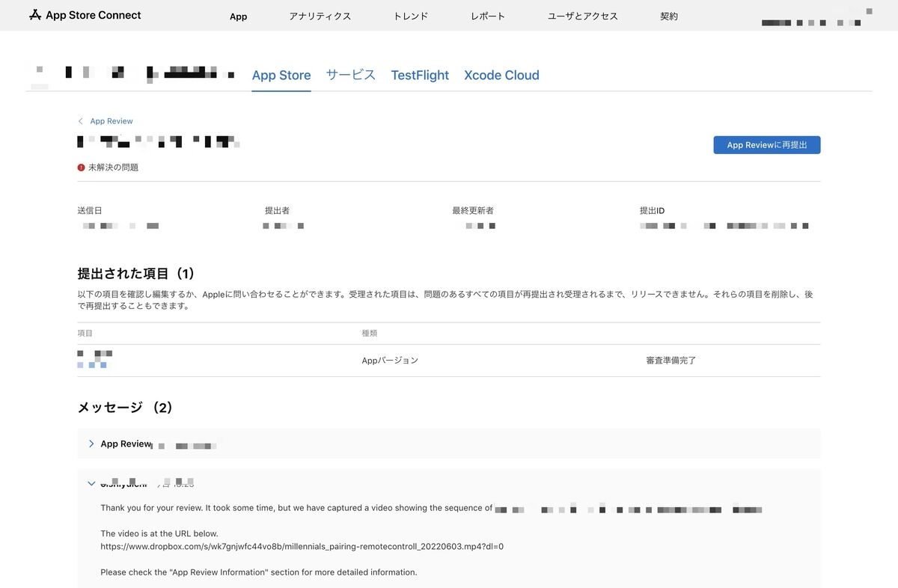Click the 送信日 label
The width and height of the screenshot is (898, 588).
point(89,211)
